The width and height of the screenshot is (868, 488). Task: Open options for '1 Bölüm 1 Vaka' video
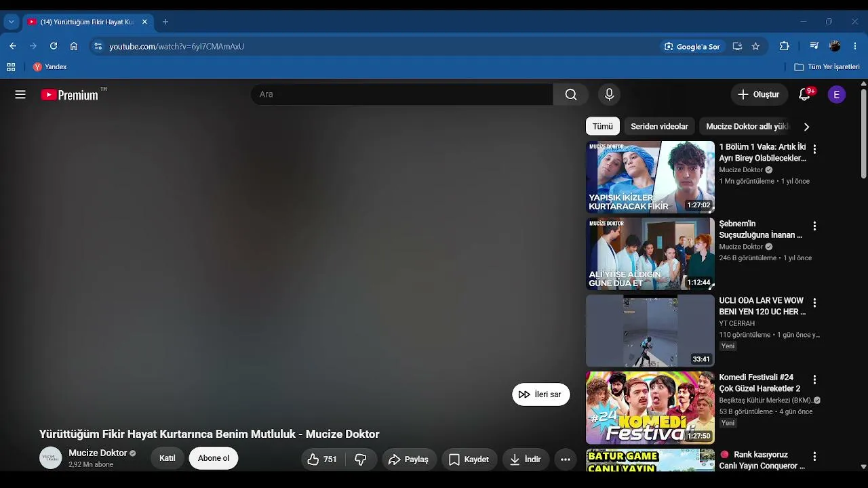tap(814, 149)
